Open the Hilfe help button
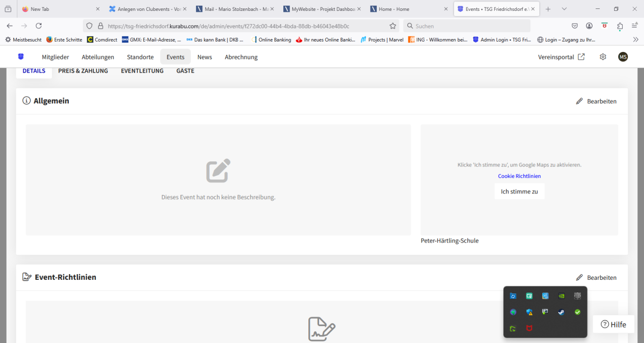The width and height of the screenshot is (644, 343). [x=613, y=324]
